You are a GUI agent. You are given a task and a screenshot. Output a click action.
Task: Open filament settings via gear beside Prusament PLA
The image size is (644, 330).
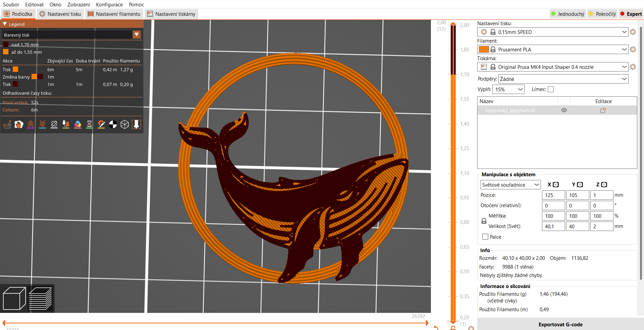(x=633, y=49)
